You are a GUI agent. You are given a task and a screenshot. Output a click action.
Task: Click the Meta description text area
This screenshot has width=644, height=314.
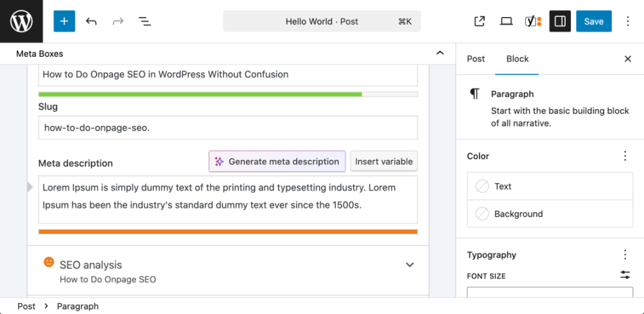point(228,199)
